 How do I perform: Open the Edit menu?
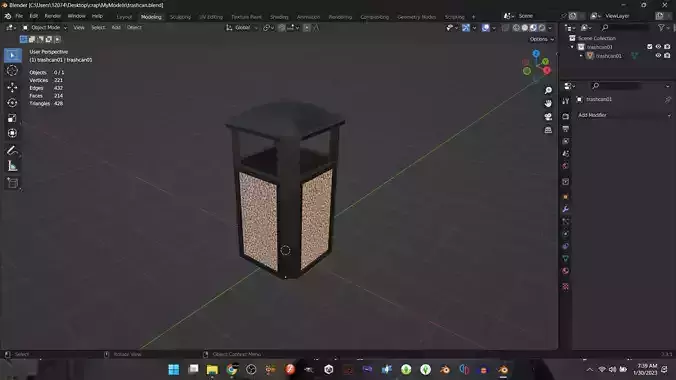34,16
